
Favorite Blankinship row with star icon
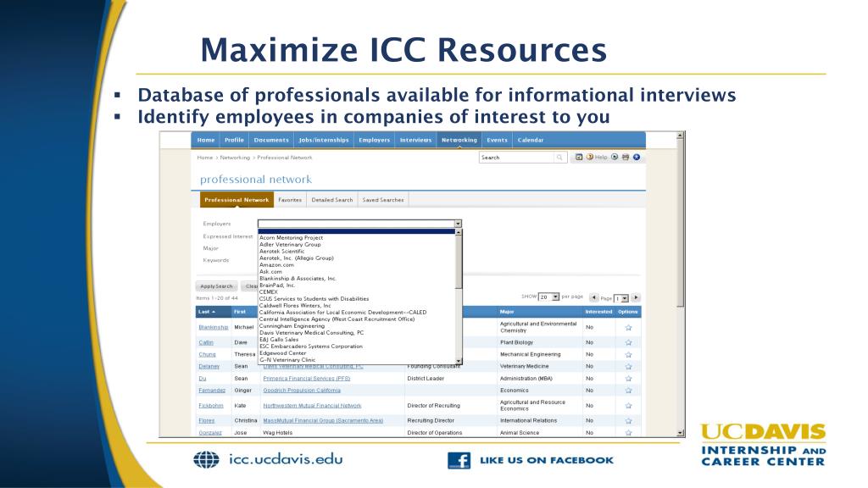point(628,328)
